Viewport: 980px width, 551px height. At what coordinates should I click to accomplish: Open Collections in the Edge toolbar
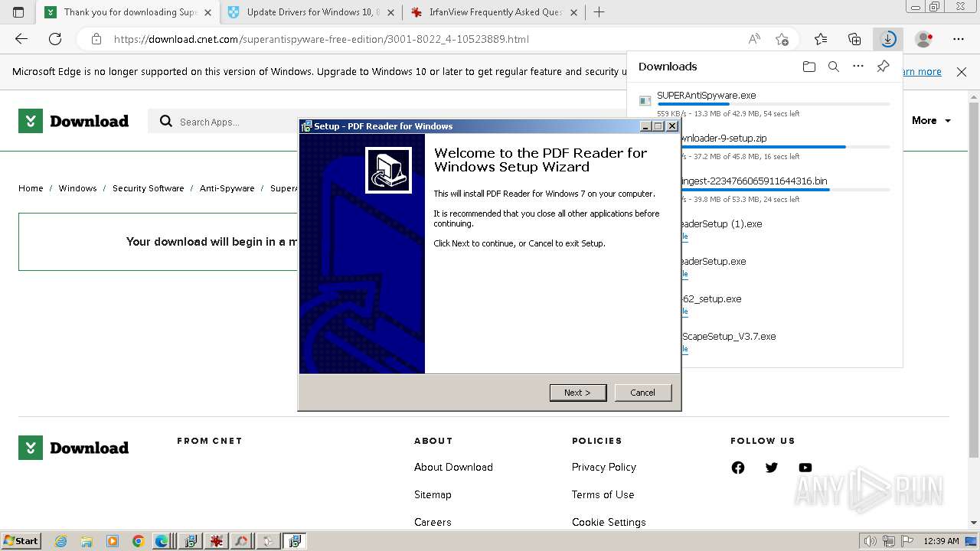(x=854, y=39)
